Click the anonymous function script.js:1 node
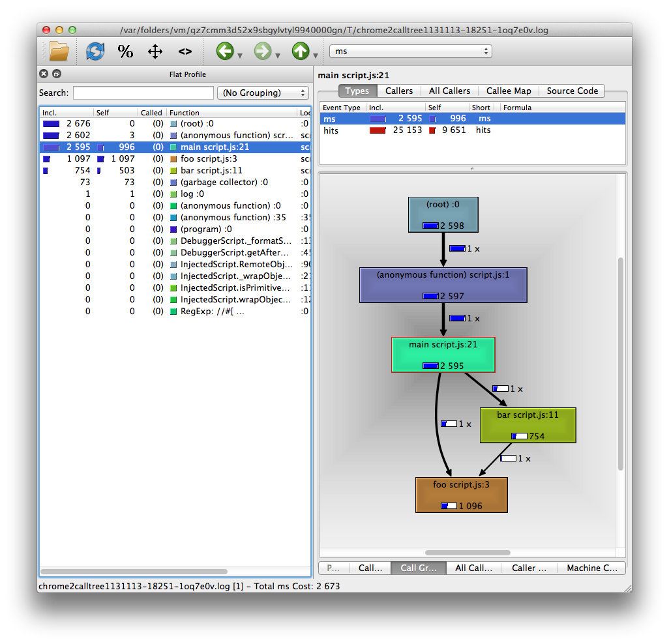This screenshot has height=644, width=669. (443, 285)
